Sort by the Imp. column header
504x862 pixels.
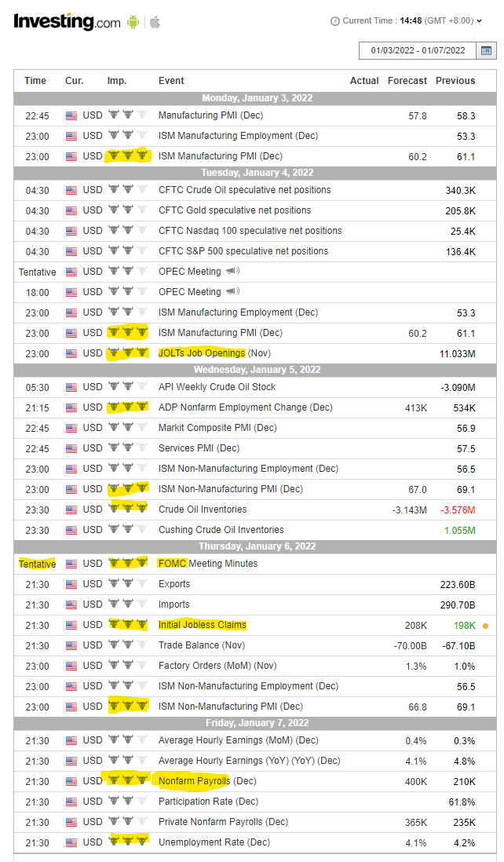coord(117,81)
